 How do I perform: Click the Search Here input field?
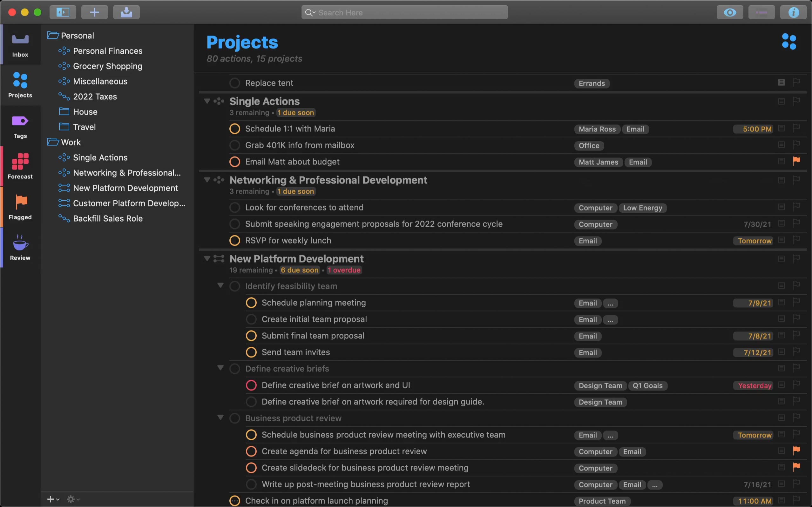tap(405, 12)
